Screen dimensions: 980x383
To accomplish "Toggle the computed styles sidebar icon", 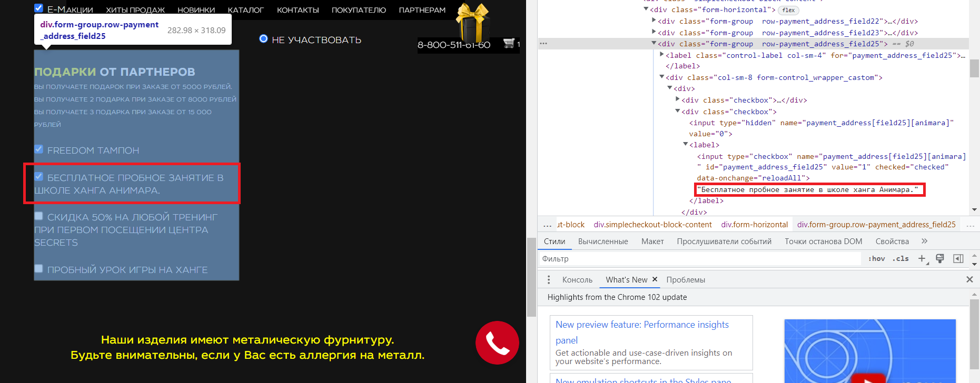I will 958,258.
